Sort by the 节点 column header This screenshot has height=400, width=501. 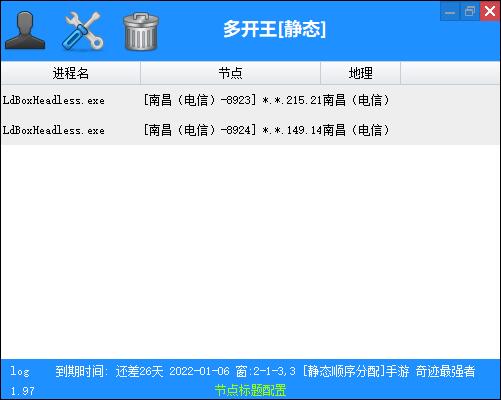(230, 73)
